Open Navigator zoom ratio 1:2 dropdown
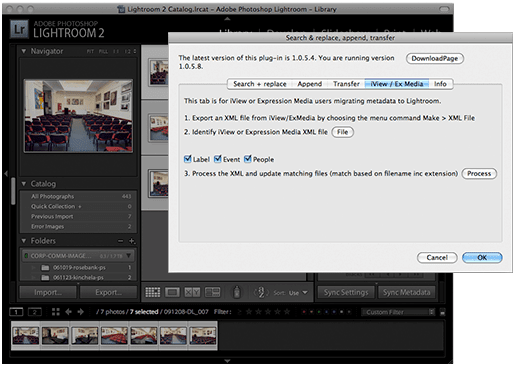The height and width of the screenshot is (366, 515). 130,51
